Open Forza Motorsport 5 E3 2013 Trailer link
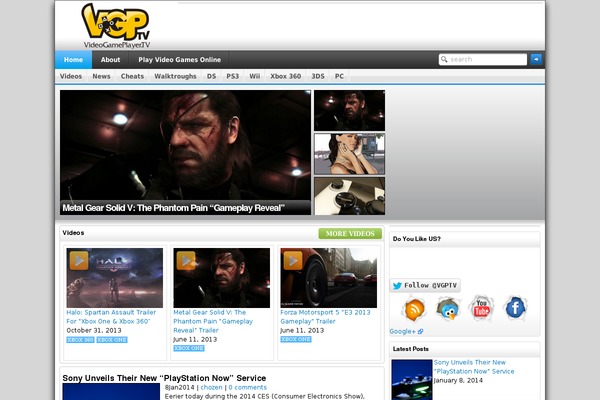This screenshot has height=400, width=600. (325, 317)
